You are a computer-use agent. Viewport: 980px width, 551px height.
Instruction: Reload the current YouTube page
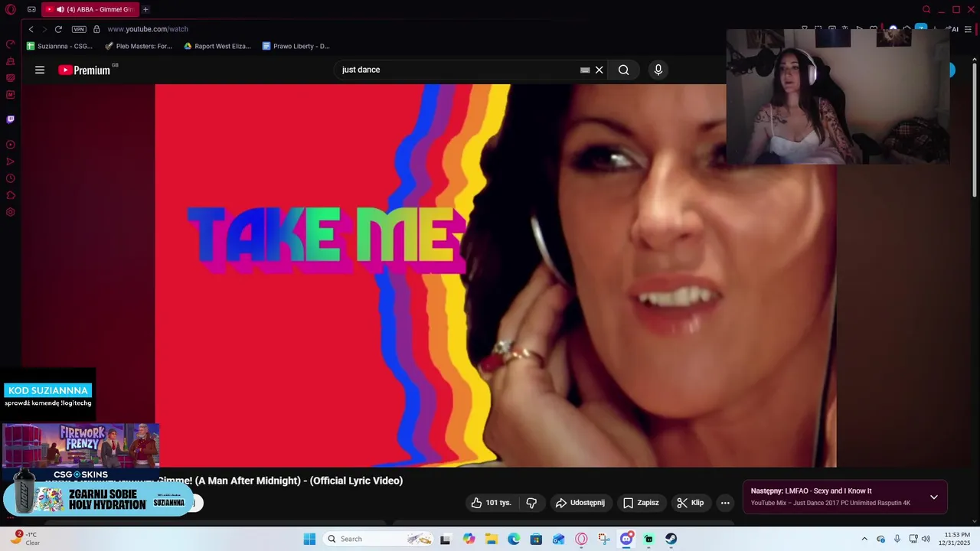click(58, 29)
